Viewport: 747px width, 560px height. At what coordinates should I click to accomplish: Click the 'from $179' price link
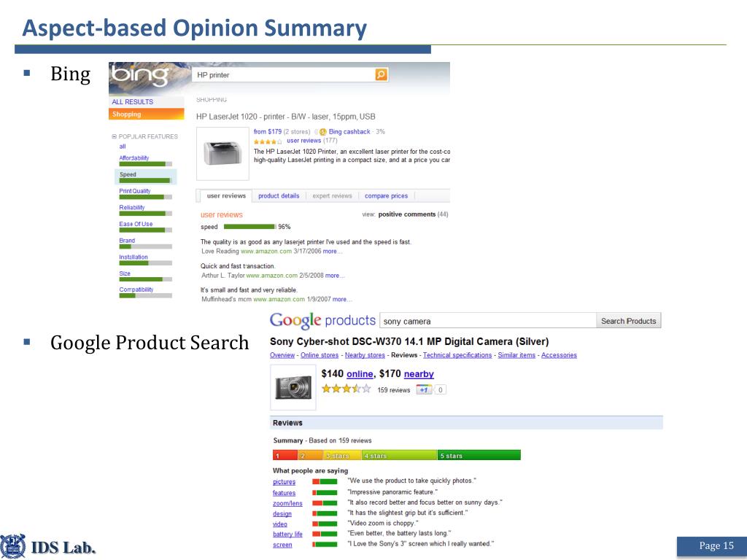[267, 132]
